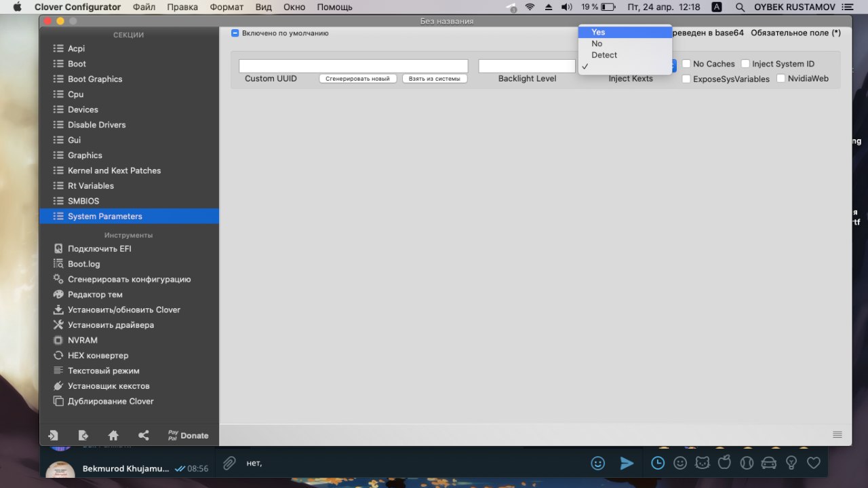Enable the NvidiaWeb checkbox
This screenshot has width=868, height=488.
click(x=781, y=79)
